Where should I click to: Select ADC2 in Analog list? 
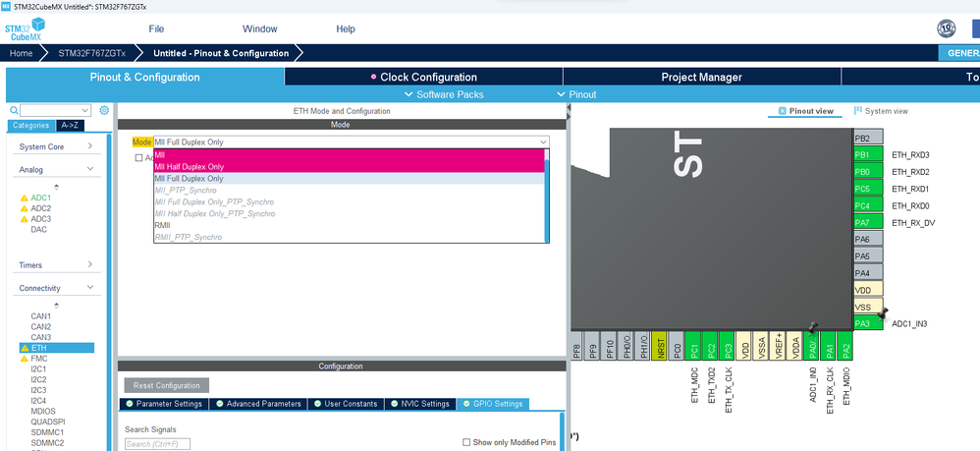(41, 208)
